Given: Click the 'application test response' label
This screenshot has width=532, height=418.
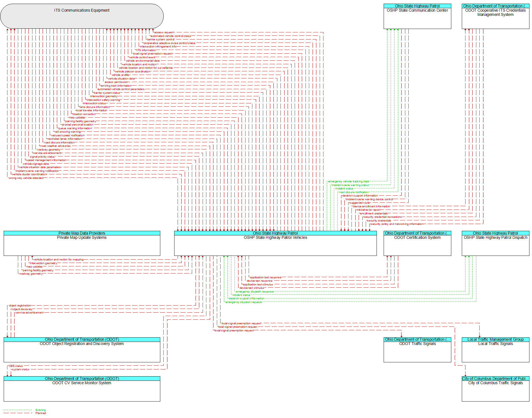Looking at the screenshot, I should click(265, 277).
